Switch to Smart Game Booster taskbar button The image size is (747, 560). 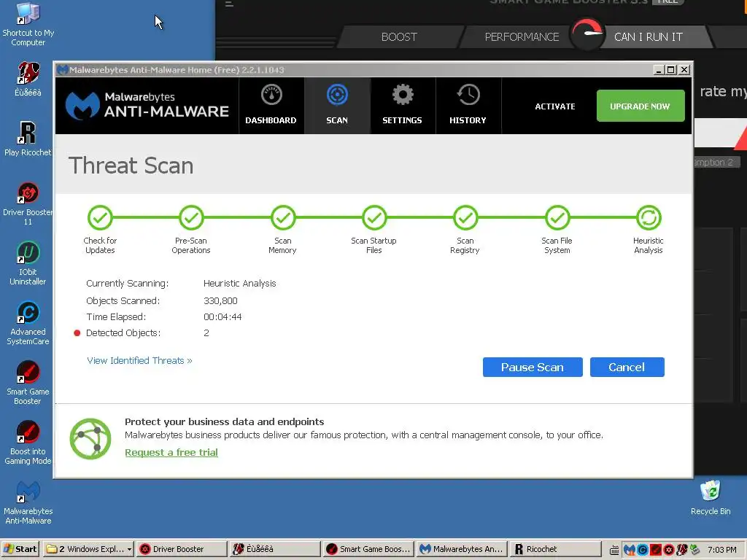click(368, 549)
